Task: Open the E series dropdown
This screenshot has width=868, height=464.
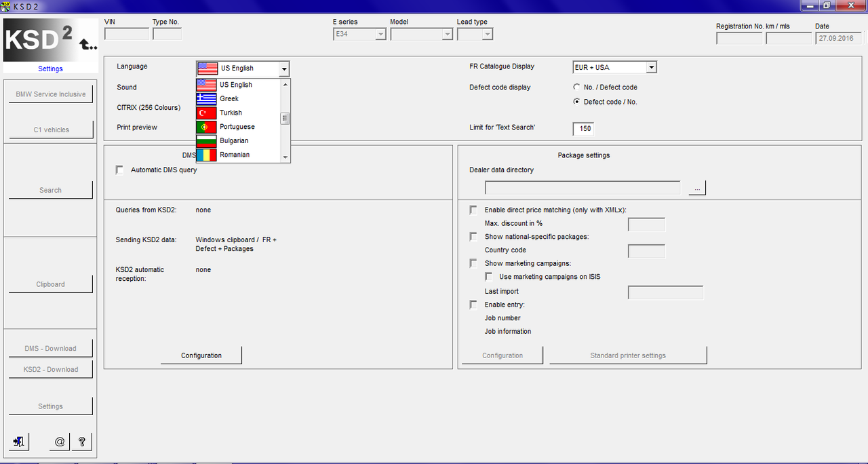Action: click(381, 34)
